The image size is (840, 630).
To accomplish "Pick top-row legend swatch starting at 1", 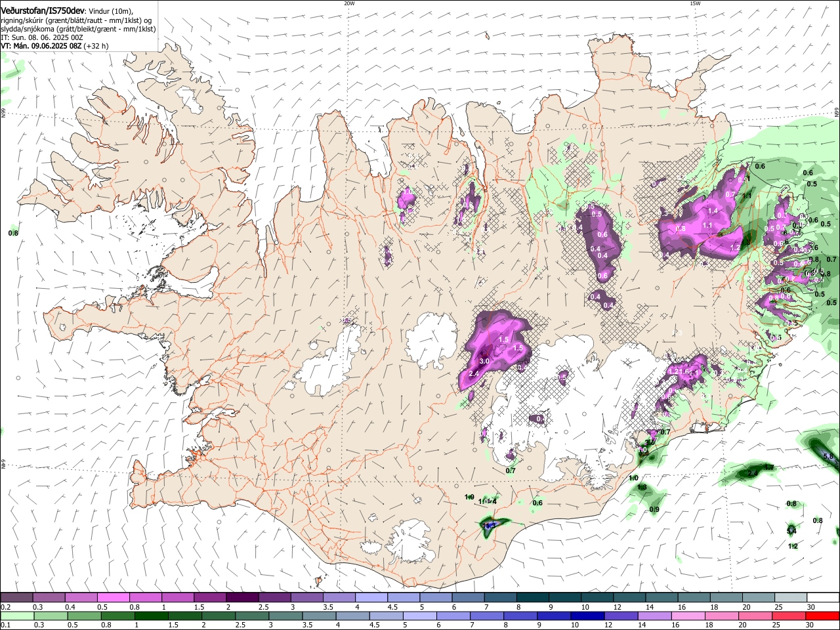I will (178, 598).
